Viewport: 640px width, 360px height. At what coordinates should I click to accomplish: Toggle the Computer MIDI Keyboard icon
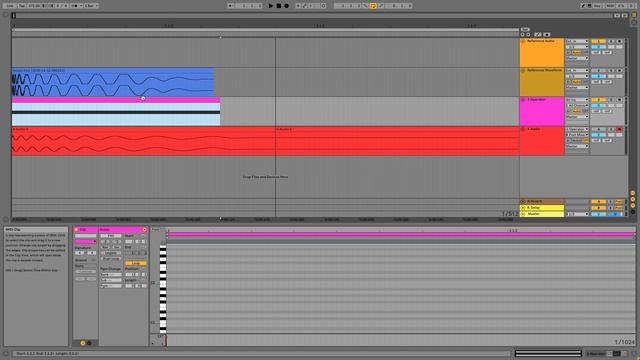[x=589, y=6]
